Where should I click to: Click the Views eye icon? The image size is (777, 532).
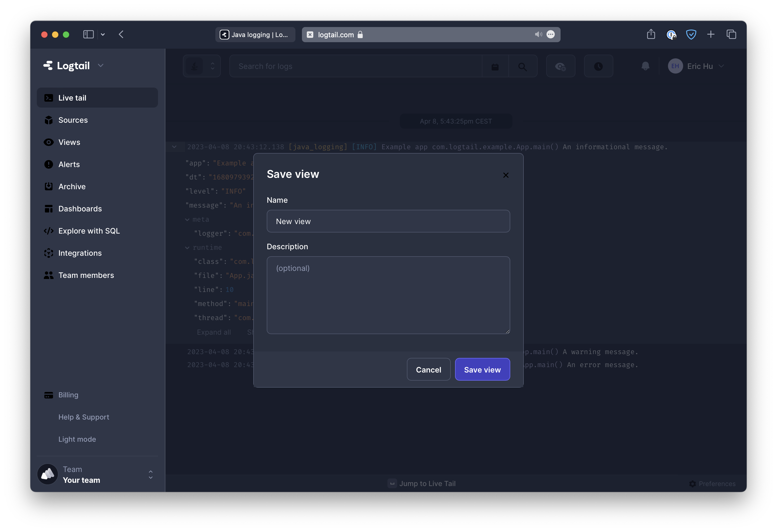(x=48, y=142)
